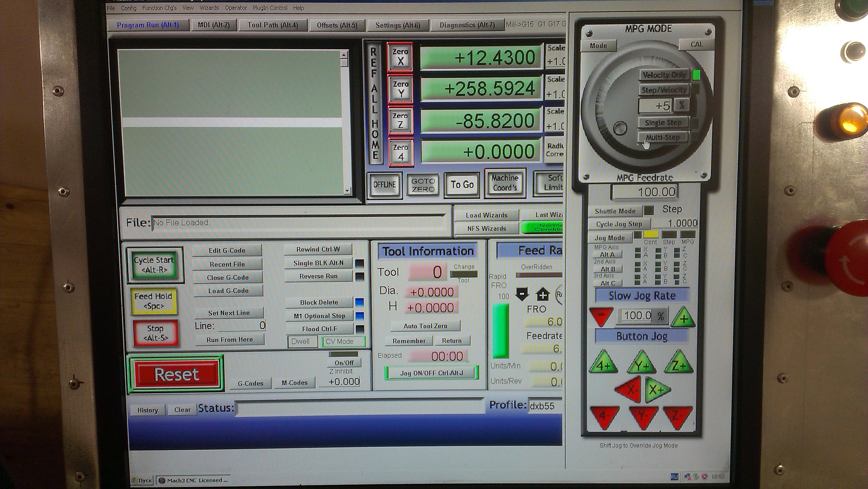Click the red Reset button
Viewport: 868px width, 489px height.
click(x=177, y=374)
